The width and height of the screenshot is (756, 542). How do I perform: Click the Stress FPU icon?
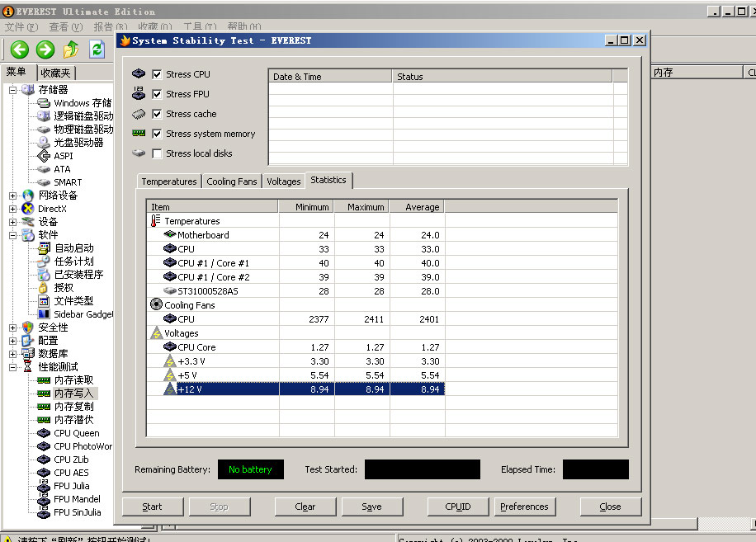click(x=139, y=93)
